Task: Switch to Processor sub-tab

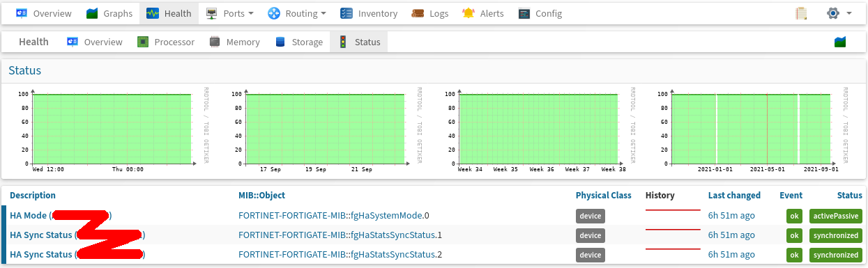Action: [166, 42]
